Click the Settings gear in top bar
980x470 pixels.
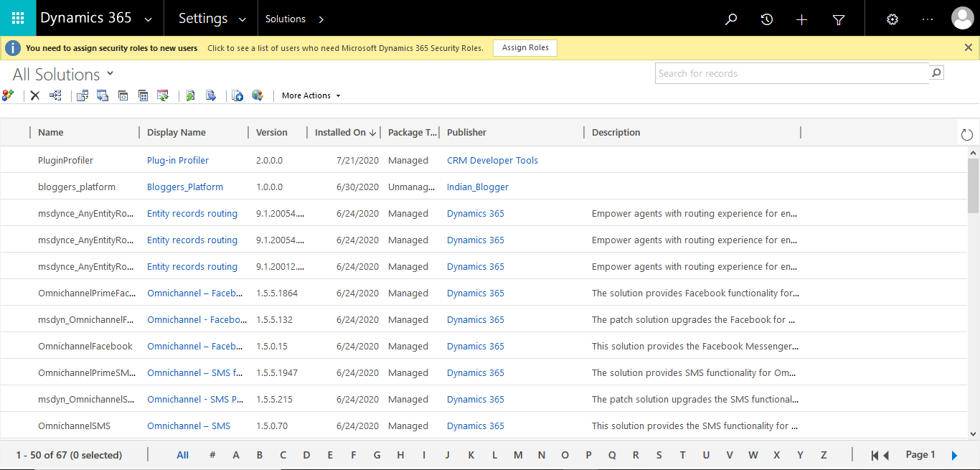(891, 19)
